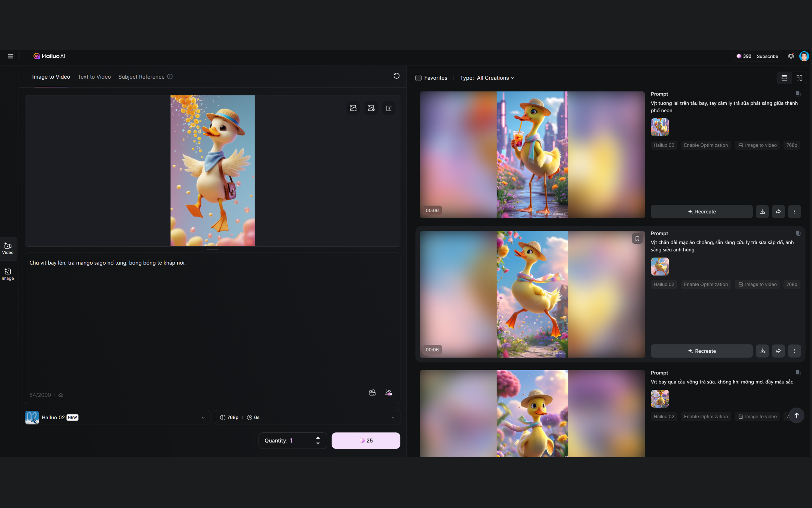
Task: Open the Subject Reference tab
Action: (x=141, y=77)
